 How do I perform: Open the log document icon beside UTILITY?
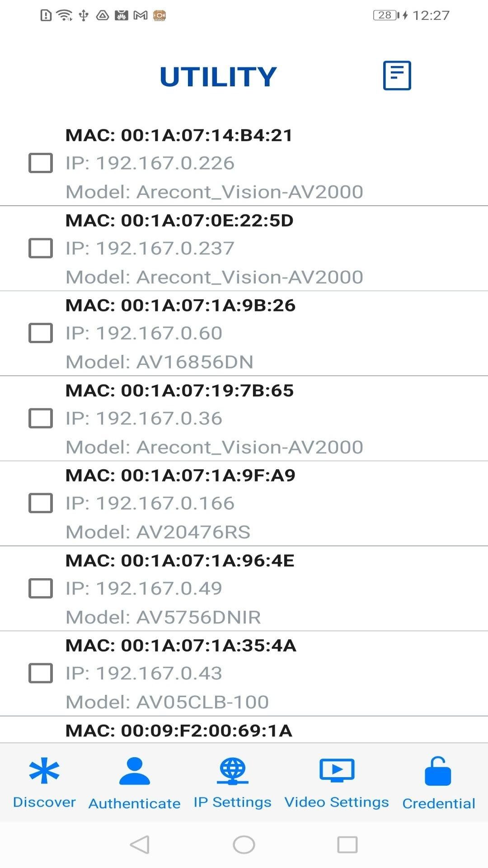[x=397, y=75]
